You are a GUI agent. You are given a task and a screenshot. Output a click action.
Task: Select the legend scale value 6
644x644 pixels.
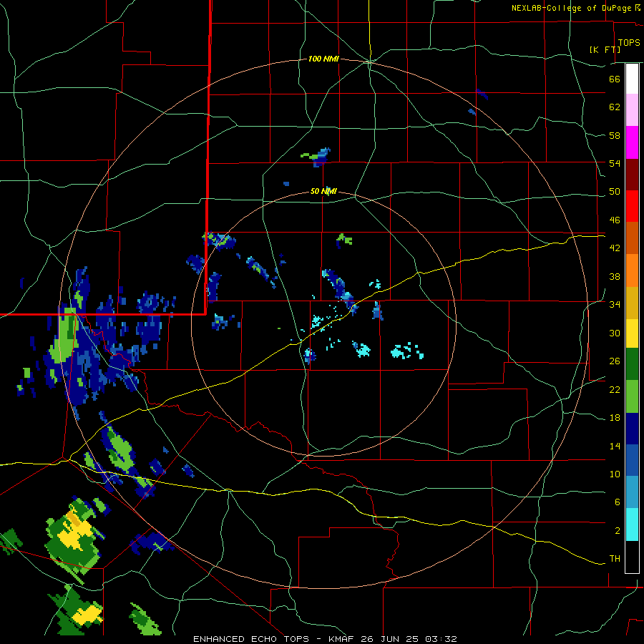click(618, 502)
